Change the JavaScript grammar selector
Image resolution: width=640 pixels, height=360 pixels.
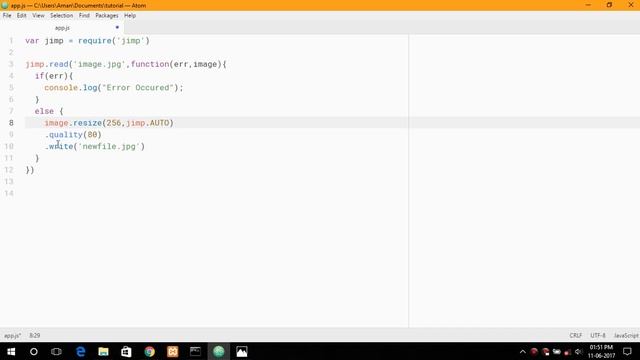coord(626,336)
